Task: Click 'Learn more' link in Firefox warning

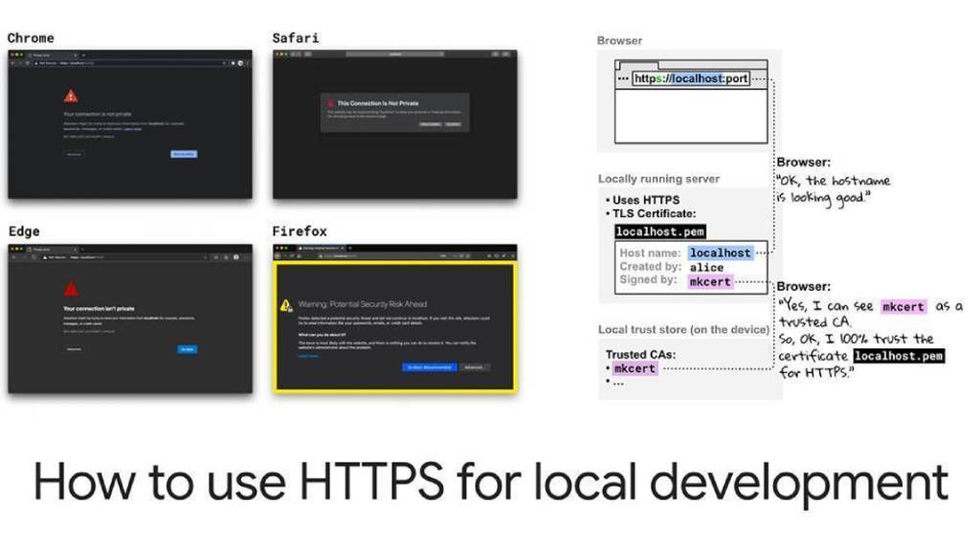Action: pos(309,356)
